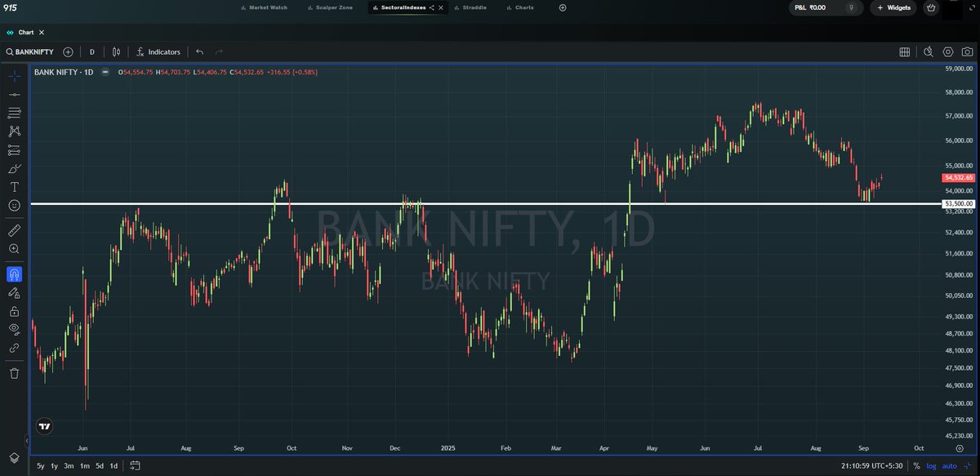980x476 pixels.
Task: Select the ruler measure tool
Action: click(x=15, y=231)
